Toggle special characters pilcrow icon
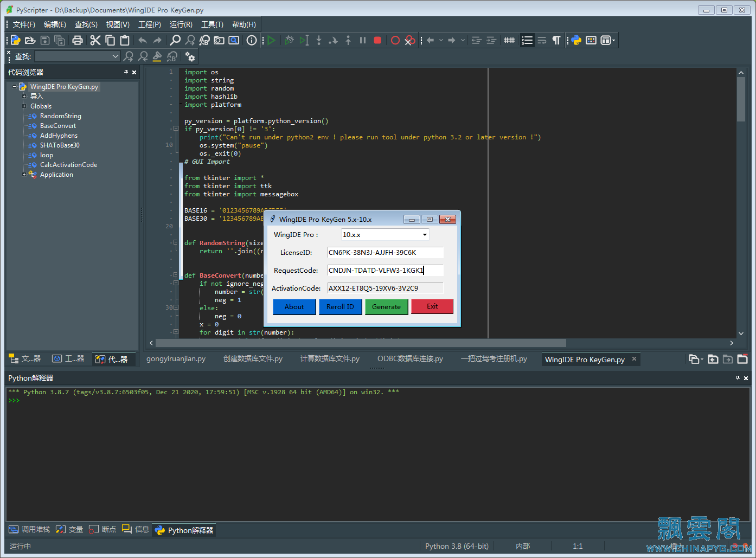Viewport: 756px width, 558px height. click(556, 40)
